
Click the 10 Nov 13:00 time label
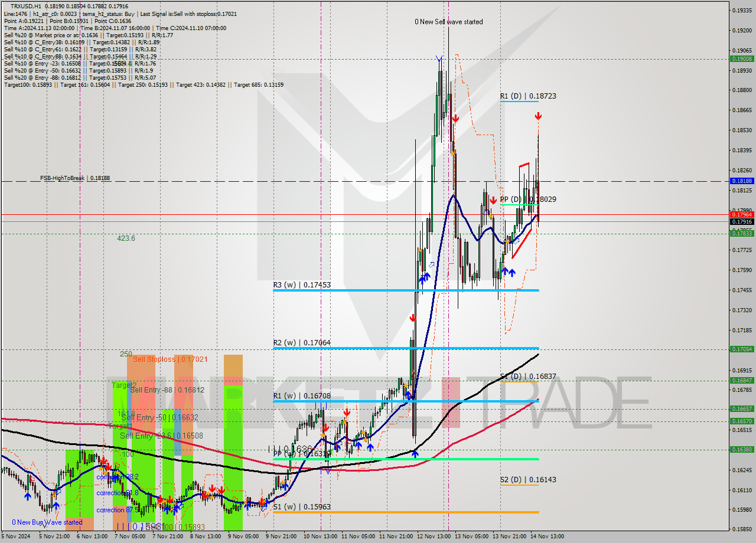320,537
